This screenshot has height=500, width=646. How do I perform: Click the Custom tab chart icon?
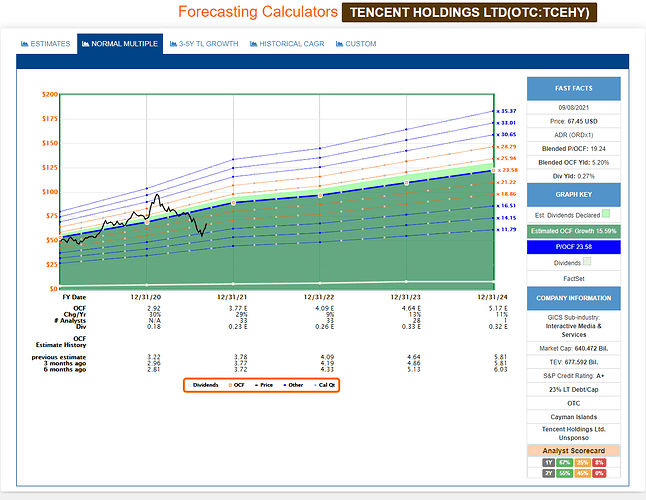pos(339,44)
